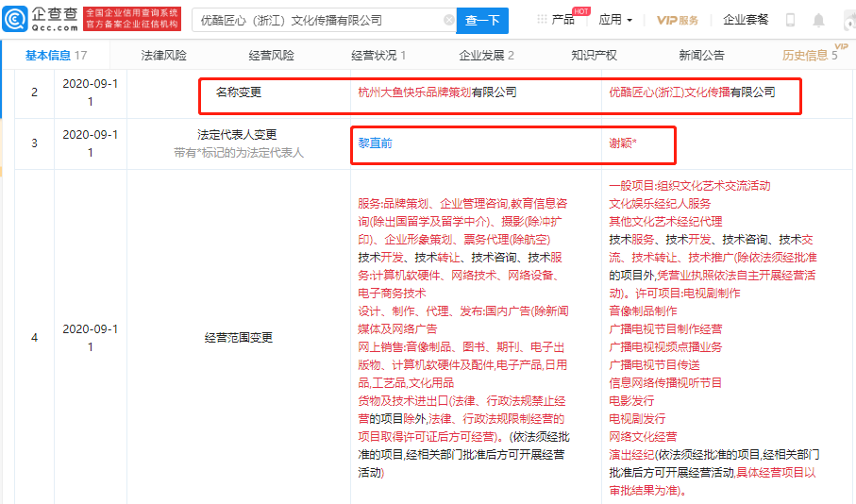The height and width of the screenshot is (504, 856).
Task: Clear the search field with X icon
Action: pos(448,20)
